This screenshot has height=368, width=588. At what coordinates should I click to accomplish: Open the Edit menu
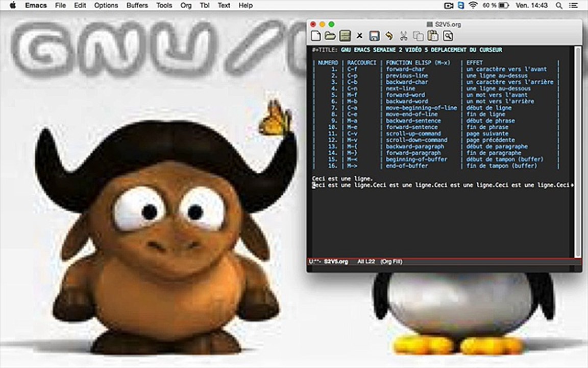point(80,5)
